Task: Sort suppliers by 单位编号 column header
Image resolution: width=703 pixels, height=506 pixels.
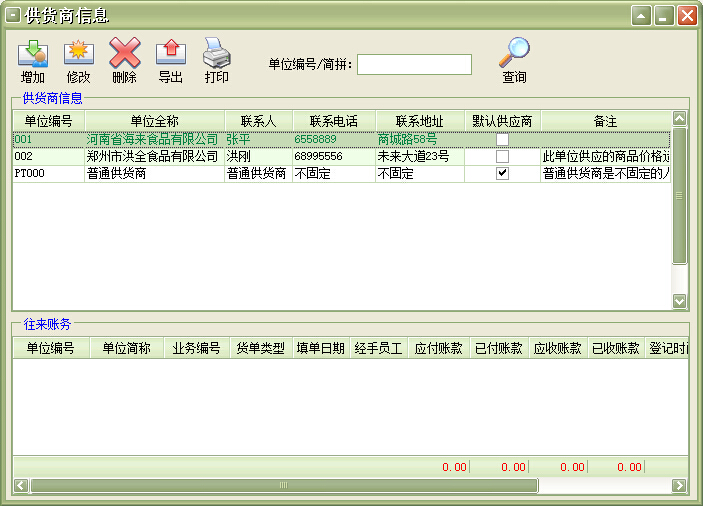Action: [x=48, y=121]
